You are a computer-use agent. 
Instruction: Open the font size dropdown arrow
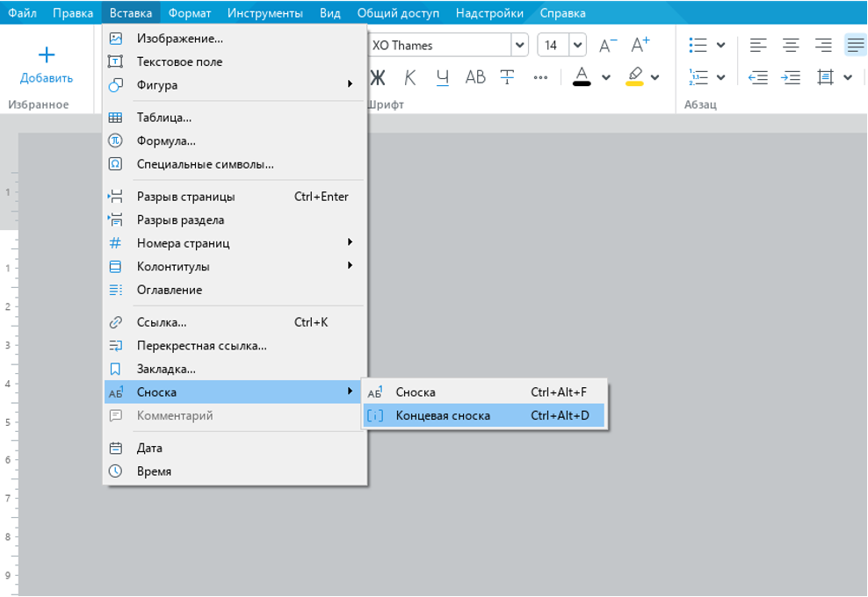pos(577,46)
